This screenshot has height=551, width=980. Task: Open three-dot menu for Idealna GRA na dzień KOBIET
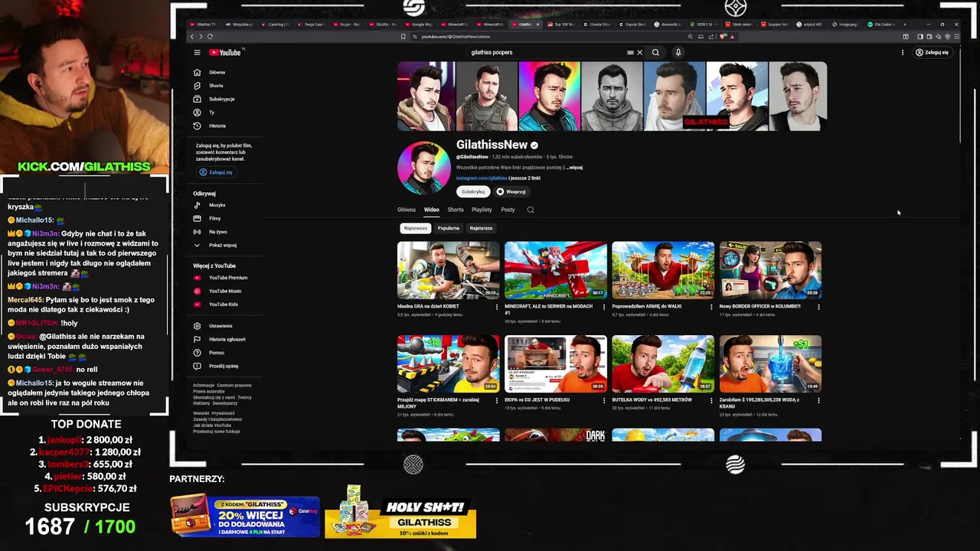coord(496,307)
